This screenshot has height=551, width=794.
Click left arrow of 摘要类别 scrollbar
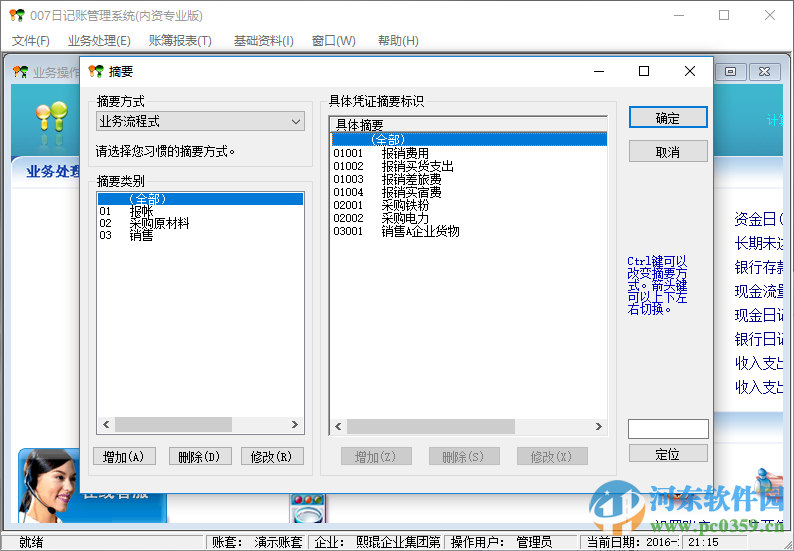coord(106,424)
